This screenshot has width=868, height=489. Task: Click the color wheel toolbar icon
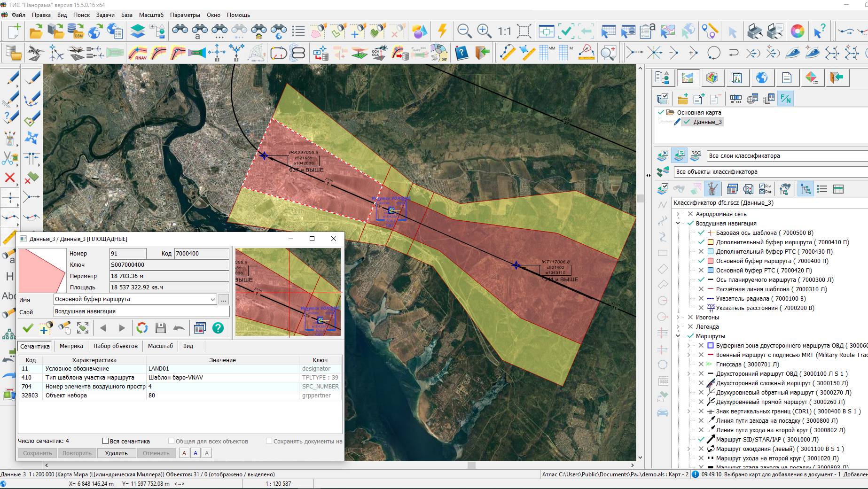(x=797, y=31)
